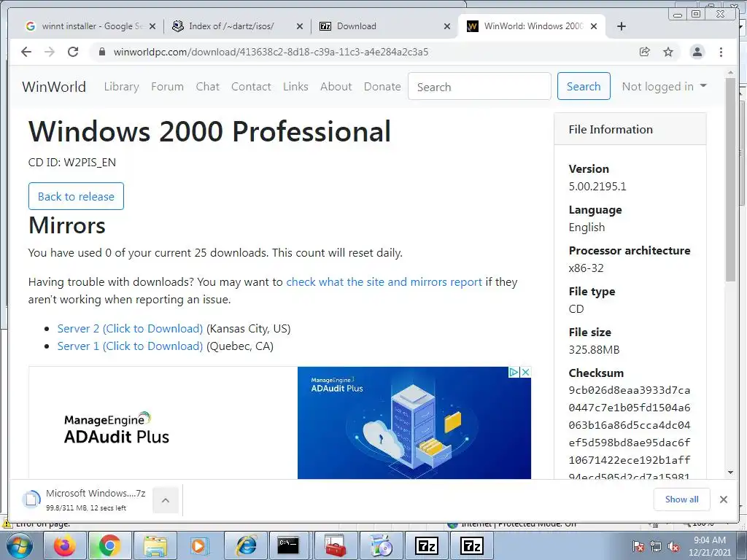
Task: Open the Command Prompt taskbar icon
Action: coord(289,545)
